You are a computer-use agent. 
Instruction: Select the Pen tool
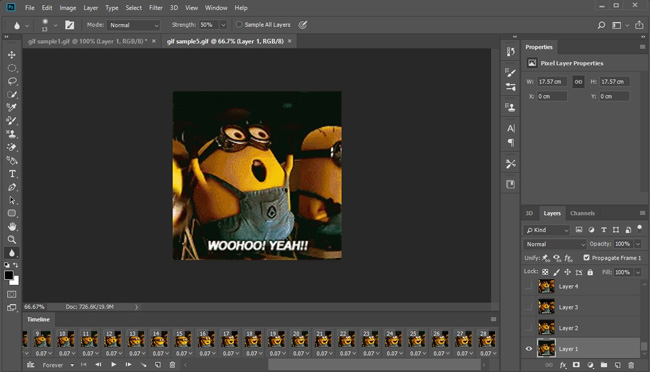(12, 187)
